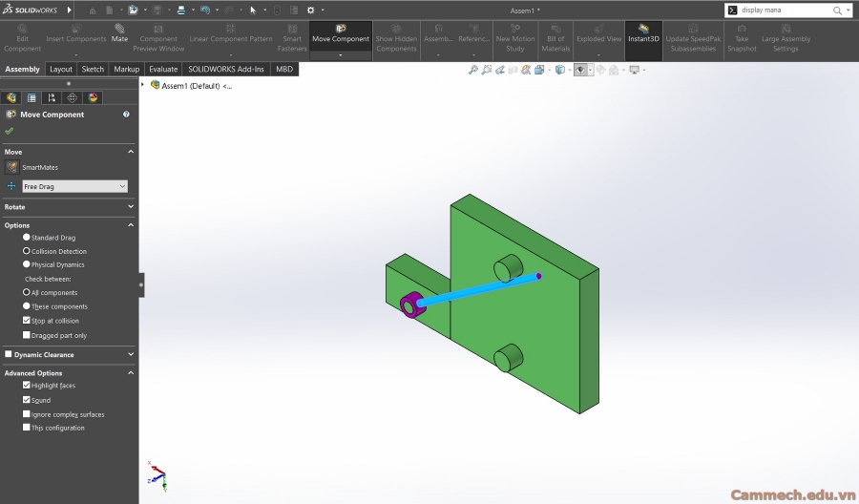Select the Standard Drag option
Viewport: 859px width, 504px height.
(27, 238)
